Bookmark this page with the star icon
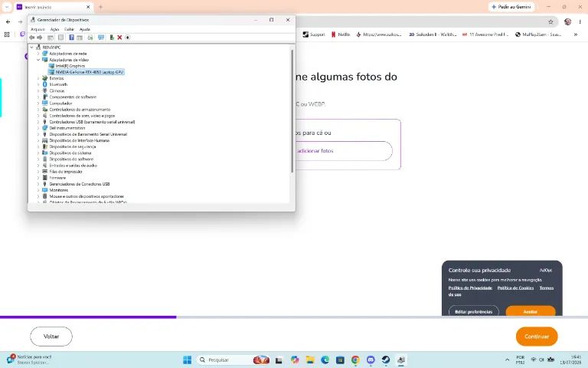The image size is (588, 368). (550, 21)
